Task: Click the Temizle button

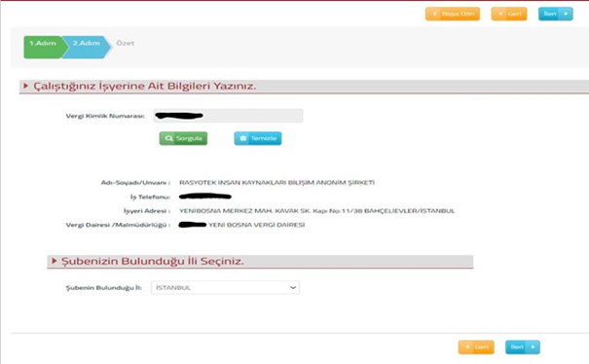Action: [258, 138]
